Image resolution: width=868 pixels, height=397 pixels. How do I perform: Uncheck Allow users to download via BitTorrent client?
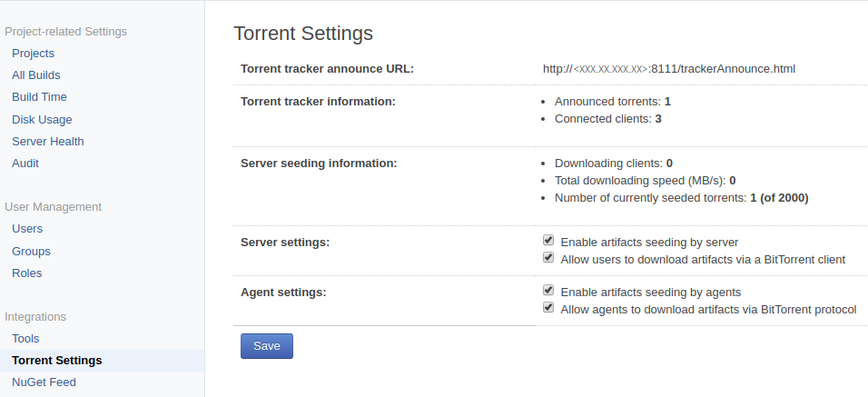tap(548, 257)
